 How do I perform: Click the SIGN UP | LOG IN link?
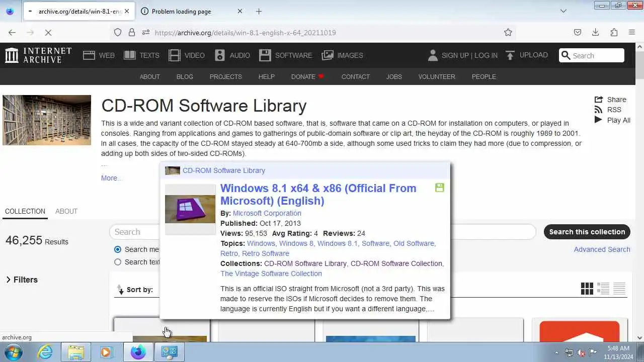469,55
